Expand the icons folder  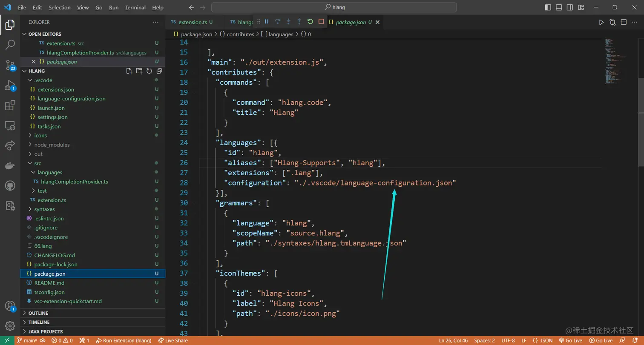[93, 135]
